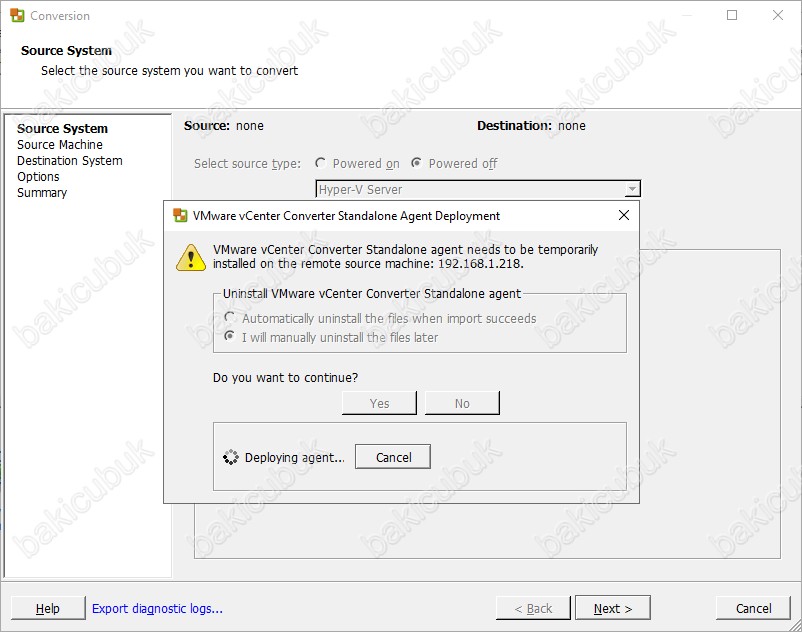The width and height of the screenshot is (802, 632).
Task: Click the 'Destination: none' label
Action: 531,126
